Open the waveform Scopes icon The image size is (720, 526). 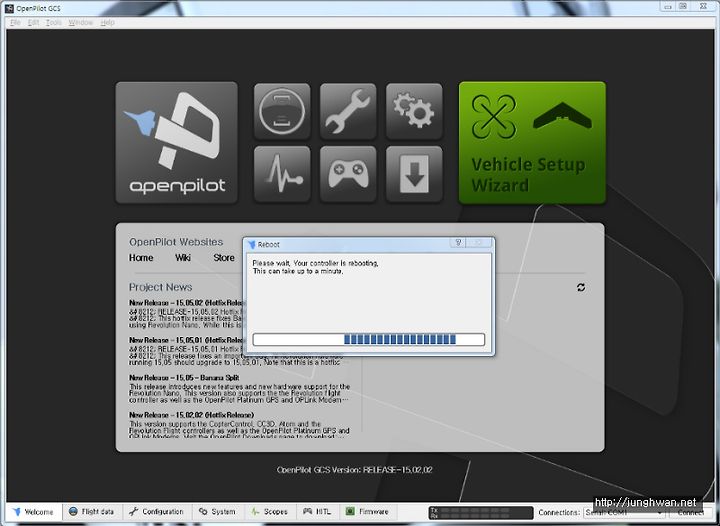pos(282,174)
